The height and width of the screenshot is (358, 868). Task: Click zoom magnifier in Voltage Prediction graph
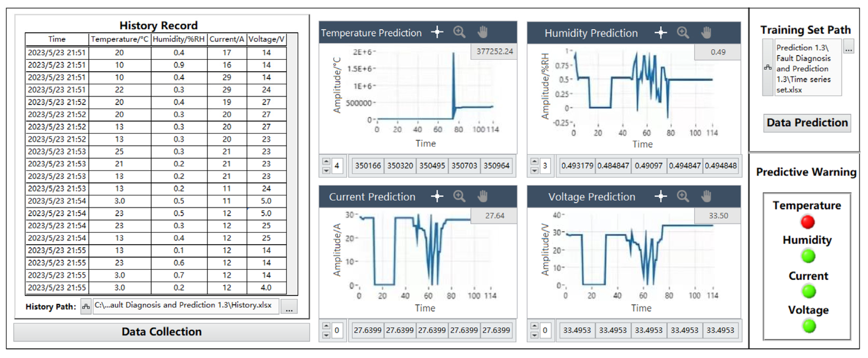(683, 196)
